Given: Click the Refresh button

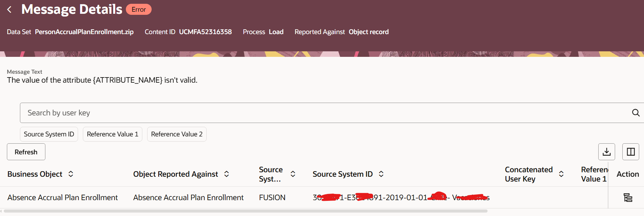Looking at the screenshot, I should (26, 152).
